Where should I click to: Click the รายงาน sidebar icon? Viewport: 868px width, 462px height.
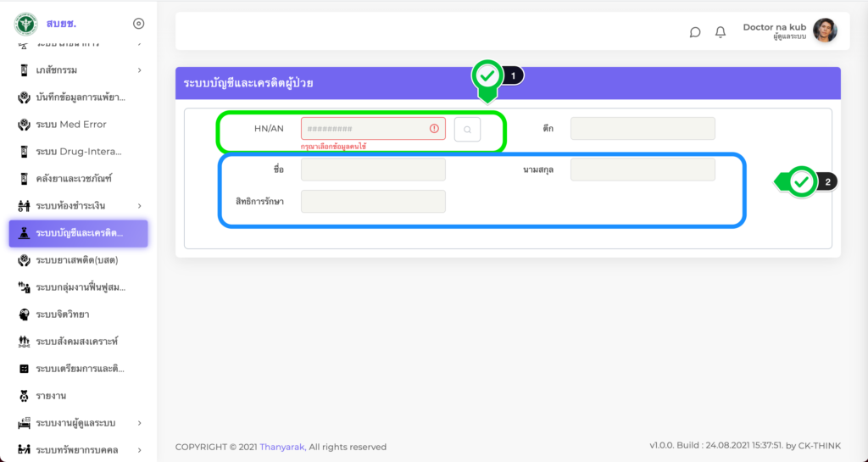coord(24,396)
